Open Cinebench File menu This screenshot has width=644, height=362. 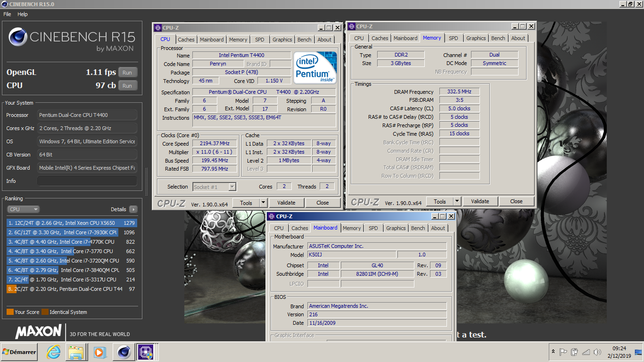pyautogui.click(x=7, y=14)
